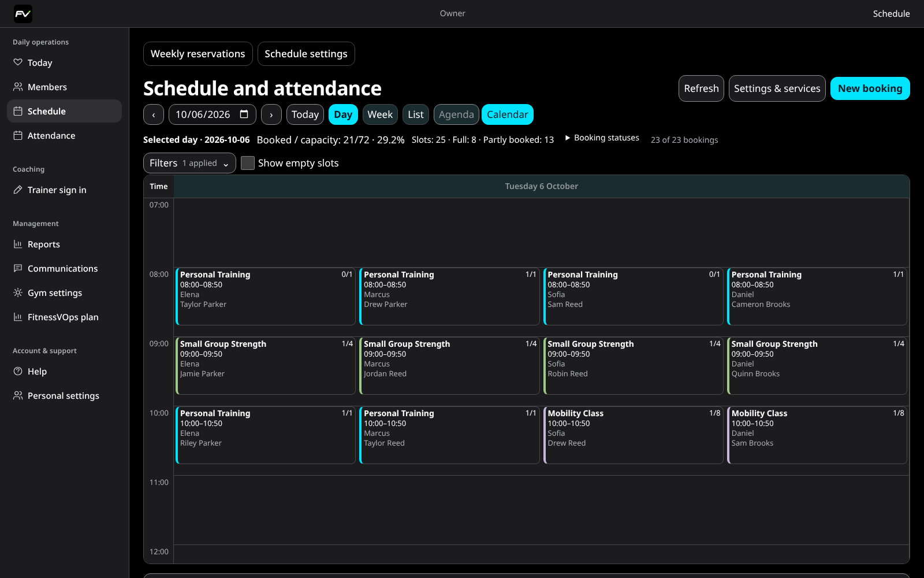Click the 10/06/2026 date input field
The image size is (924, 578).
(x=213, y=114)
